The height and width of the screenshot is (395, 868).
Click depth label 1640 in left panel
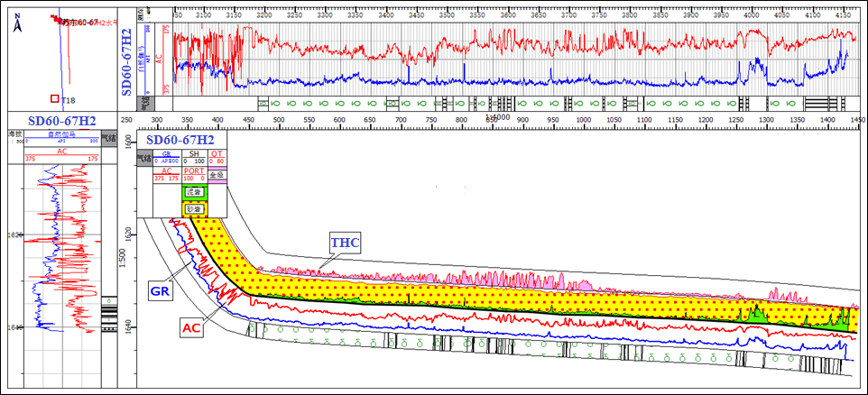pyautogui.click(x=14, y=327)
